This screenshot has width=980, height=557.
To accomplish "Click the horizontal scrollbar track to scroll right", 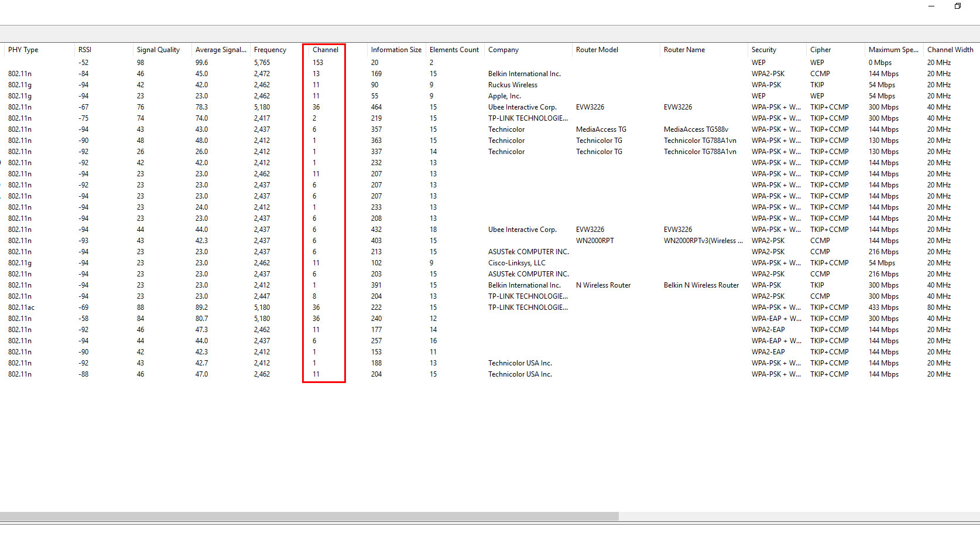I will (x=761, y=516).
